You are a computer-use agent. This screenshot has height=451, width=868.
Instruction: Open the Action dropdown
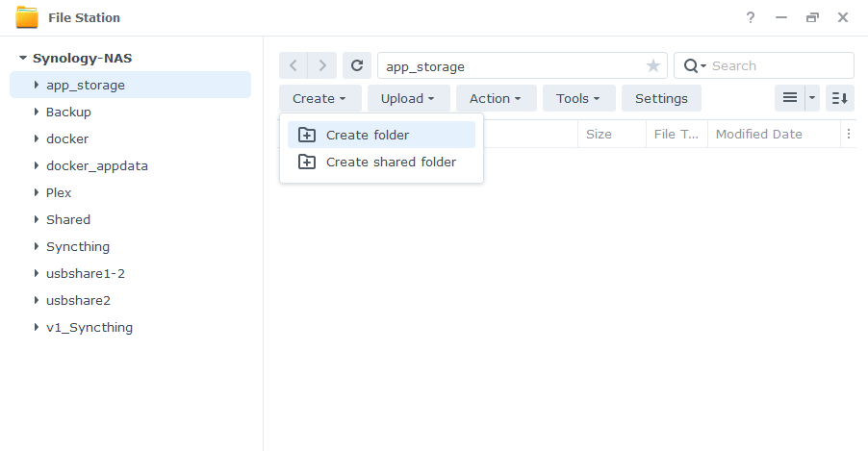(496, 98)
